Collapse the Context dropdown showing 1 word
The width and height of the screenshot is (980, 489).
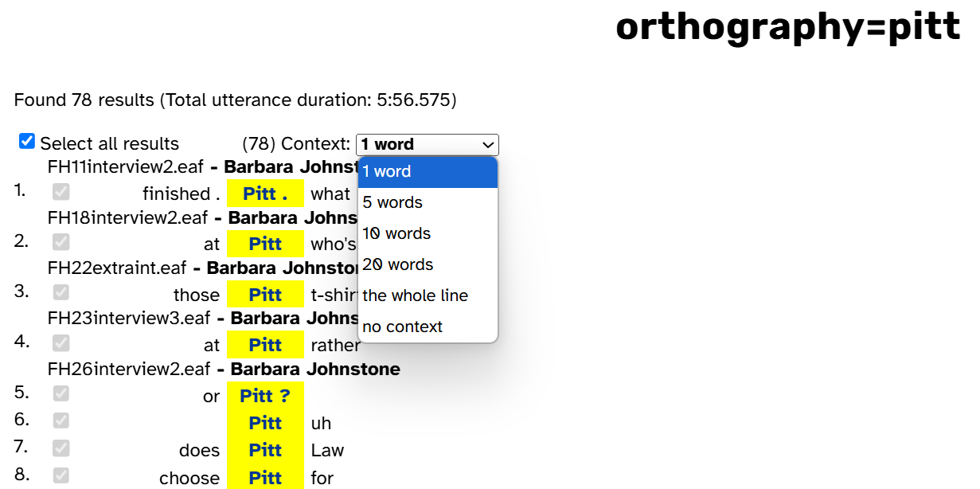point(428,144)
